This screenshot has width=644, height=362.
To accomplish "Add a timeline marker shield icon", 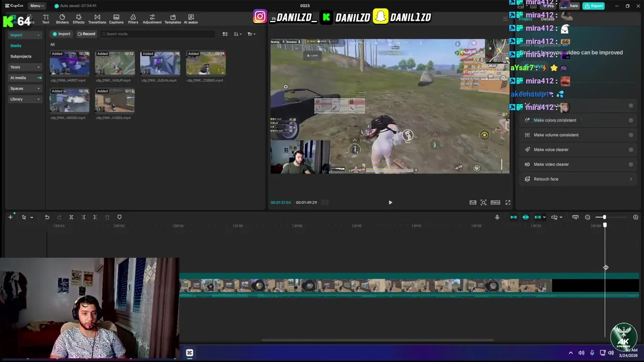I will (x=119, y=217).
